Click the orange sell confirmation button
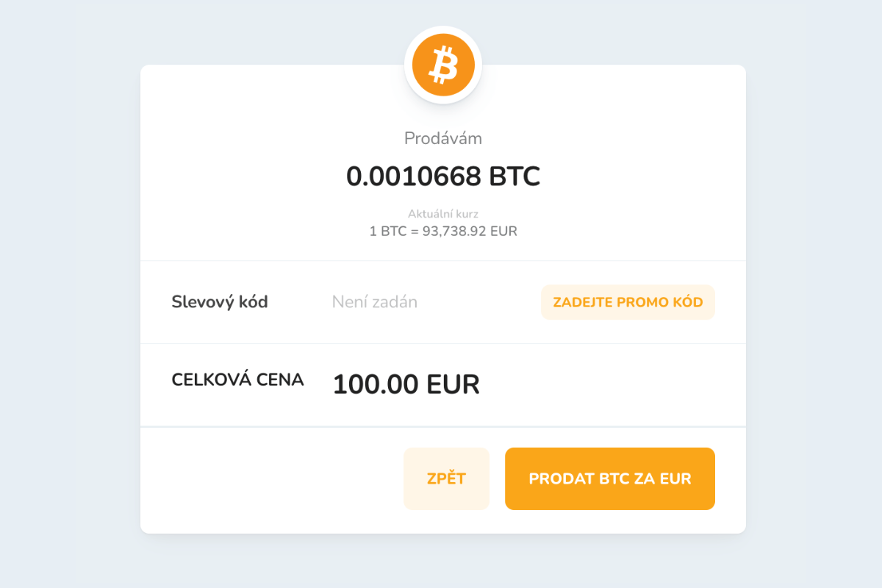 pos(609,478)
